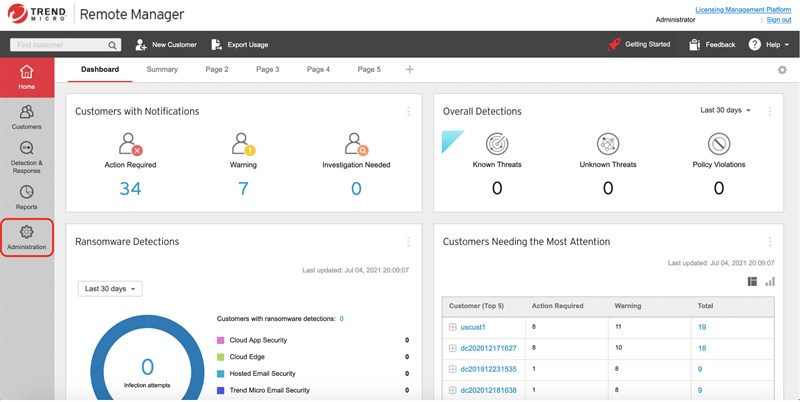
Task: Click the New Customer icon
Action: [x=142, y=45]
